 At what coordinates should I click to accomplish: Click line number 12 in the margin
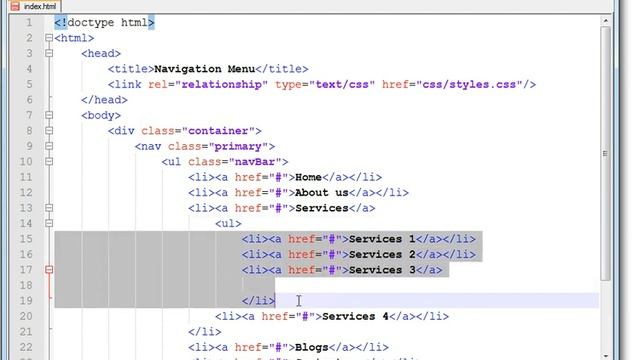tap(26, 193)
